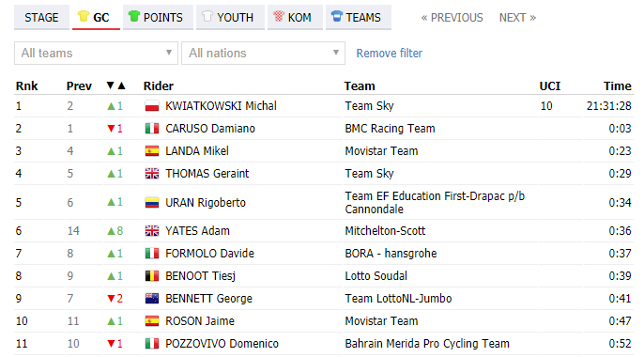Click the Colombian flag beside Uran
The image size is (644, 357).
(x=152, y=203)
